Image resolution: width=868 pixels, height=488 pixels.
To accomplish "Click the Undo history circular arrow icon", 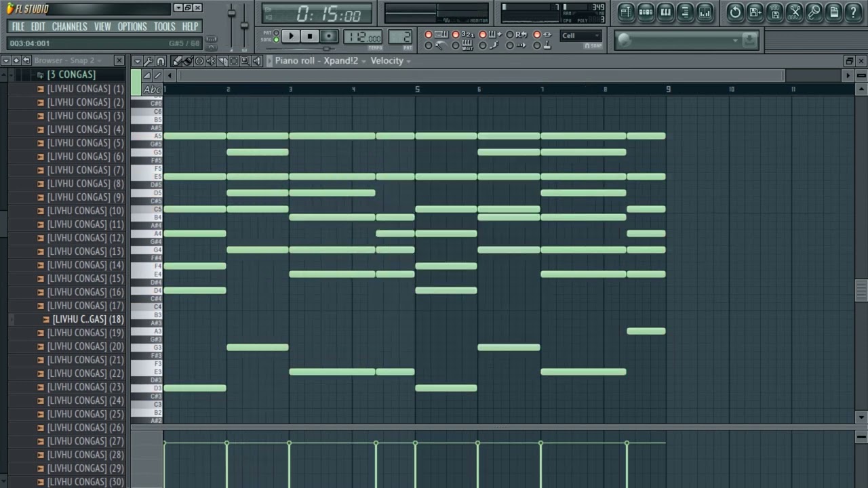I will click(x=735, y=12).
